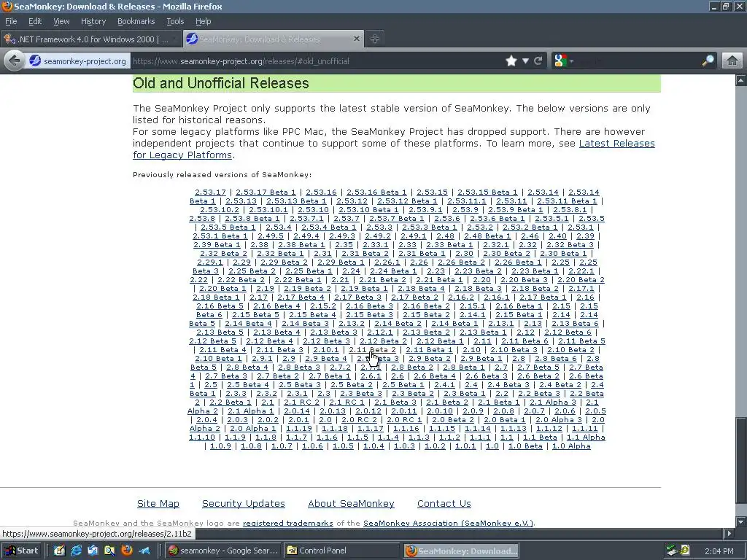Switch to the Control Panel taskbar window
Viewport: 747px width, 560px height.
[341, 551]
